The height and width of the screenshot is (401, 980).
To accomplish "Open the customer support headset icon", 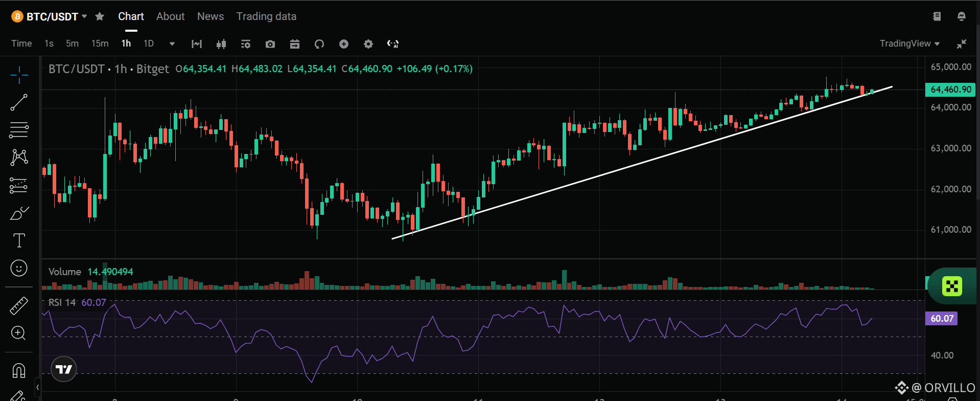I will click(x=962, y=16).
